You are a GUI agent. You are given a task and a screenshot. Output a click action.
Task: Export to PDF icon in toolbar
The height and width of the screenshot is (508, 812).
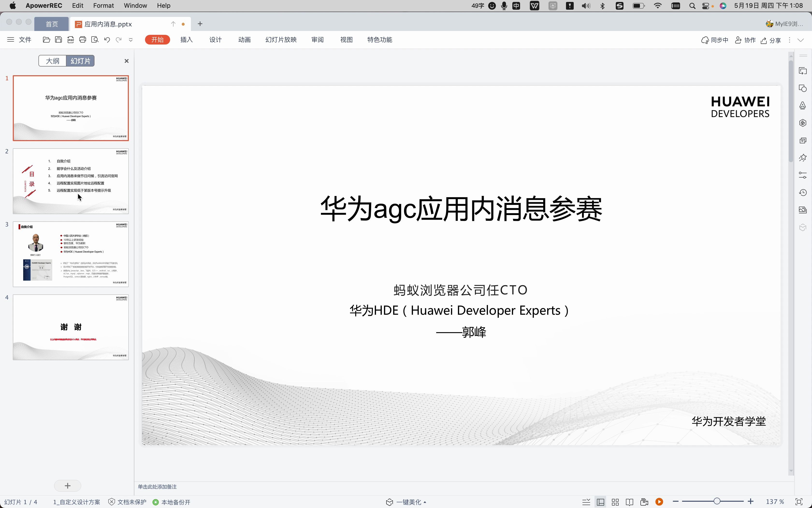pyautogui.click(x=71, y=40)
